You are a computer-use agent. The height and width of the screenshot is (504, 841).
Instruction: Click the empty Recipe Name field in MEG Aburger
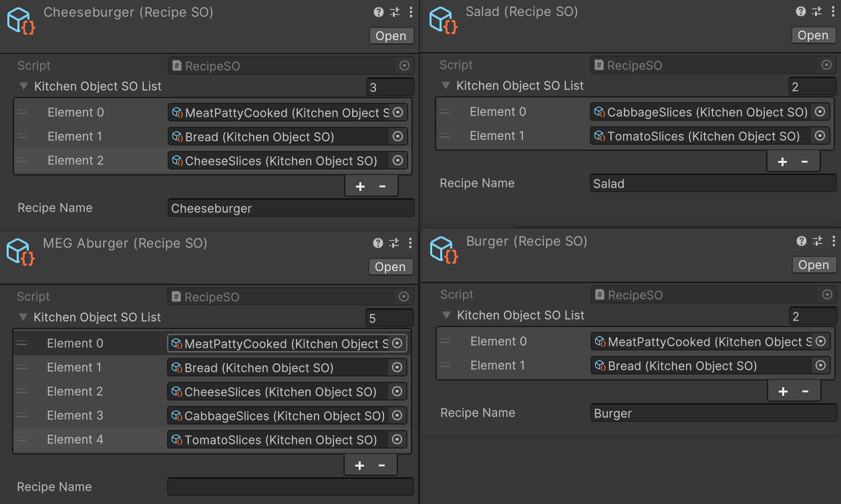[x=290, y=487]
